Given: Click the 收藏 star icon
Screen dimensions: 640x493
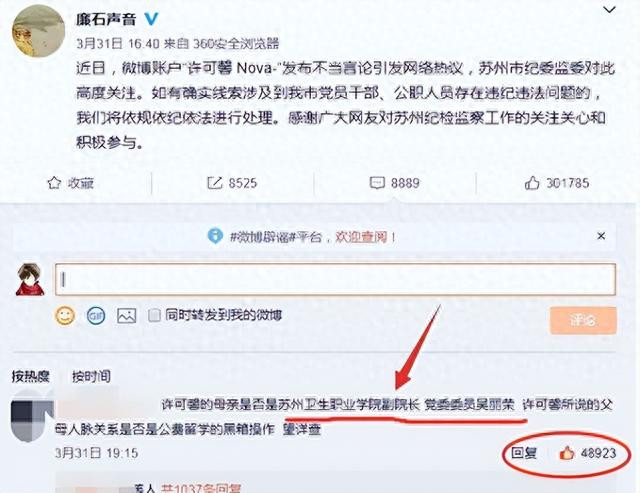Looking at the screenshot, I should tap(54, 183).
